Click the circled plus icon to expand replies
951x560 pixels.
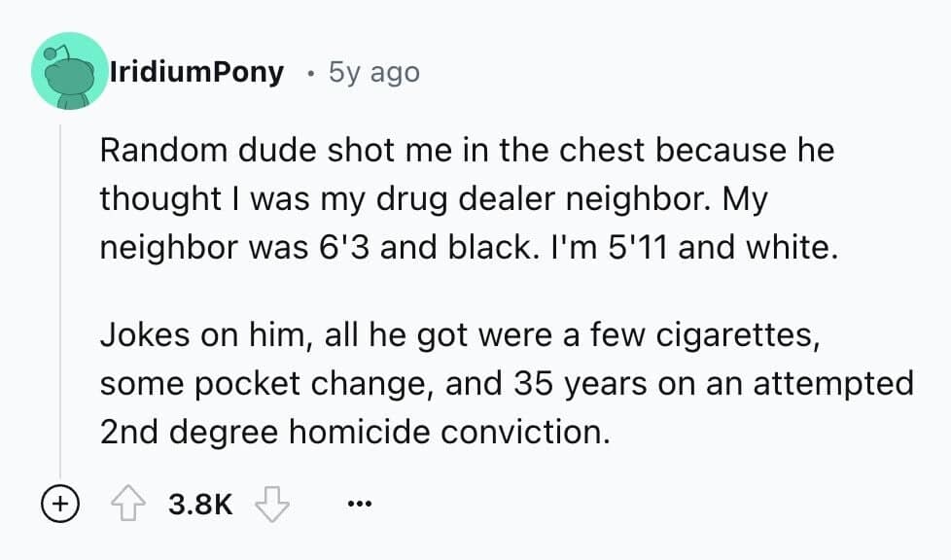tap(60, 504)
